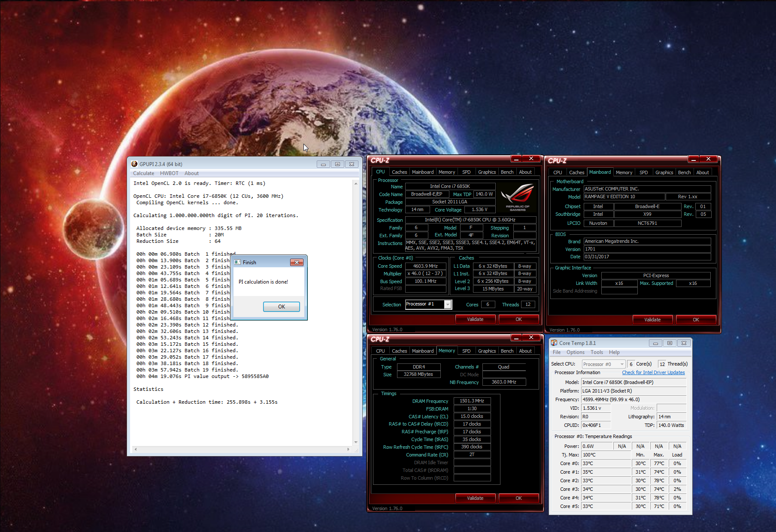The width and height of the screenshot is (776, 532).
Task: Click Validate in the Mainboard CPU-Z window
Action: pos(652,320)
